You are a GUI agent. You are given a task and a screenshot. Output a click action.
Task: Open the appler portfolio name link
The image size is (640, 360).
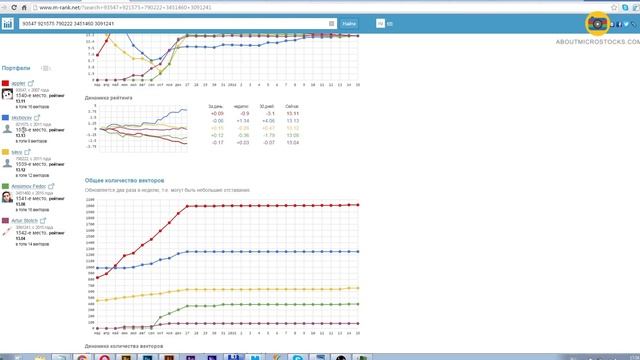coord(18,83)
